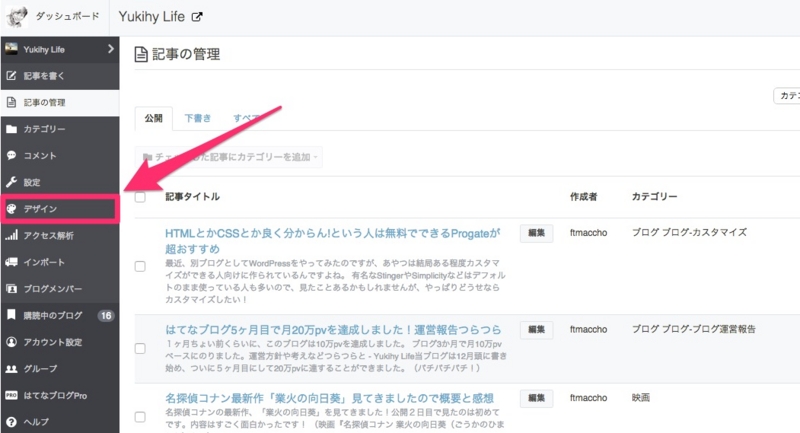Click the カテゴリー column header
This screenshot has height=433, width=800.
point(655,197)
